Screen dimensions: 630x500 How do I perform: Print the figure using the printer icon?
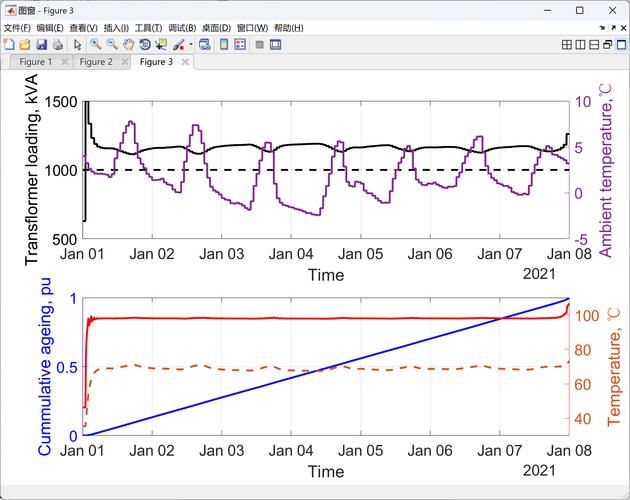(x=58, y=45)
